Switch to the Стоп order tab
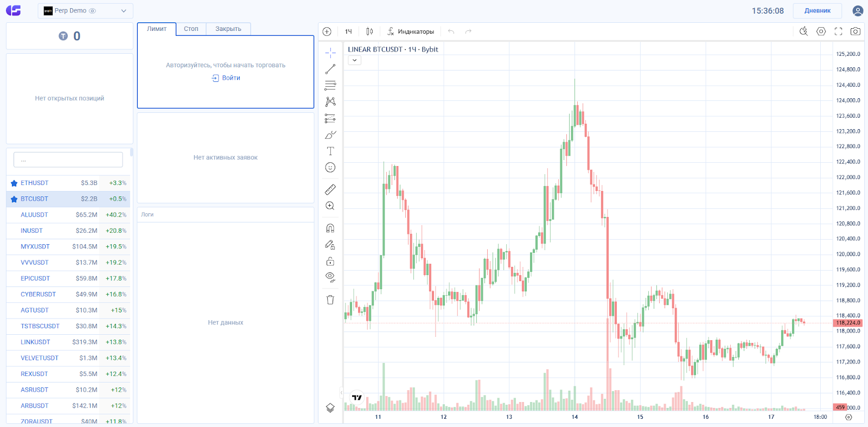Screen dimensions: 868x427 pos(191,29)
